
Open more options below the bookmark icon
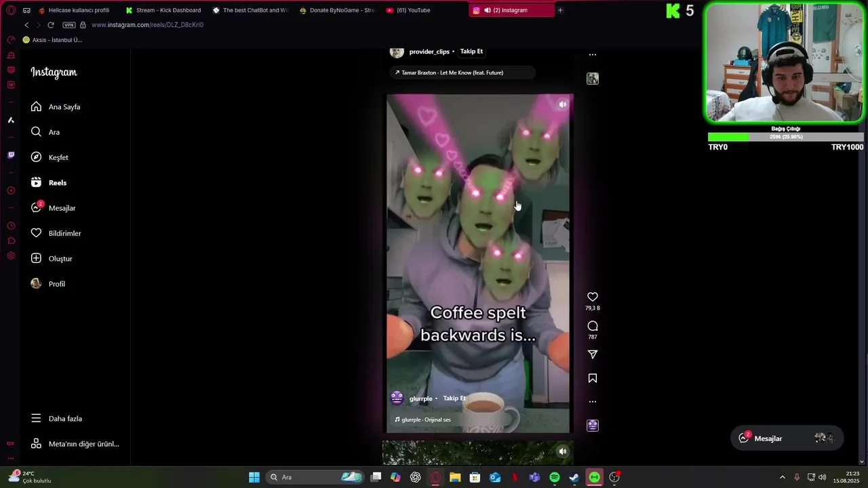593,401
